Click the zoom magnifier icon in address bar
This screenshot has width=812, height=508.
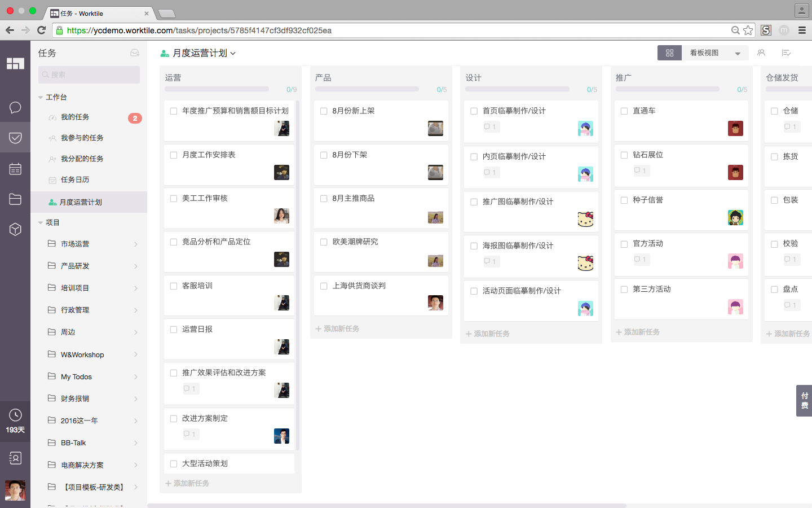click(735, 30)
